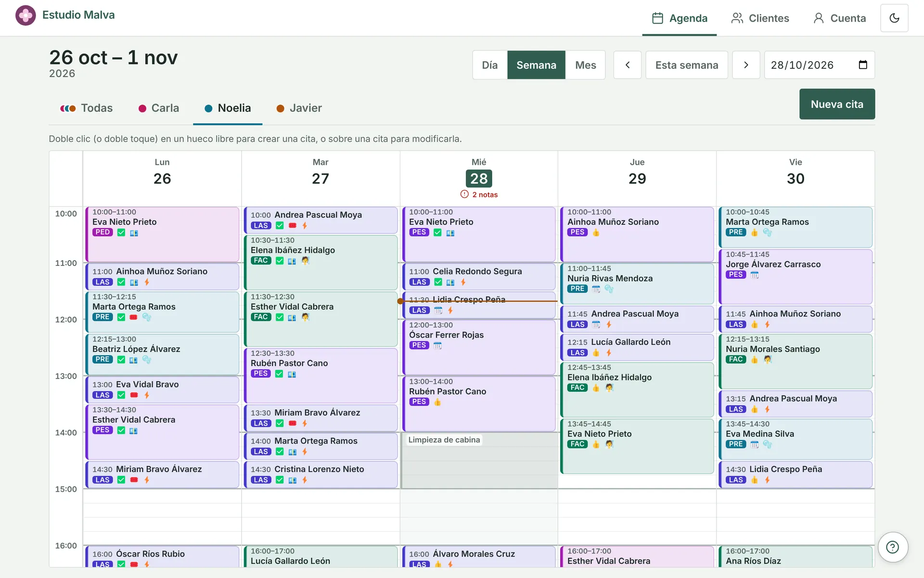Open Vie 30 appointment Ana Ríos Díaz
Image resolution: width=924 pixels, height=578 pixels.
tap(796, 556)
